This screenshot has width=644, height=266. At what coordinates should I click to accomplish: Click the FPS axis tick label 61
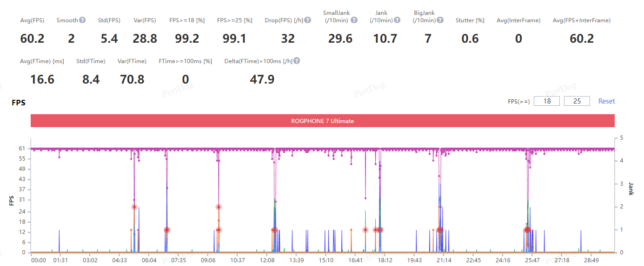(22, 149)
